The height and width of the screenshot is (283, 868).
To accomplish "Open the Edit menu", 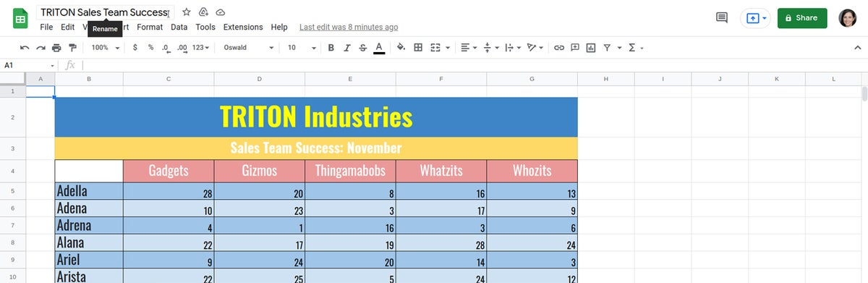I will coord(68,27).
